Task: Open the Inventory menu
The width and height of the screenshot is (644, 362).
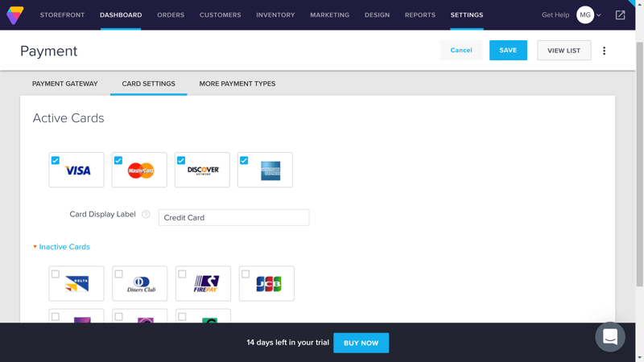Action: pyautogui.click(x=275, y=15)
